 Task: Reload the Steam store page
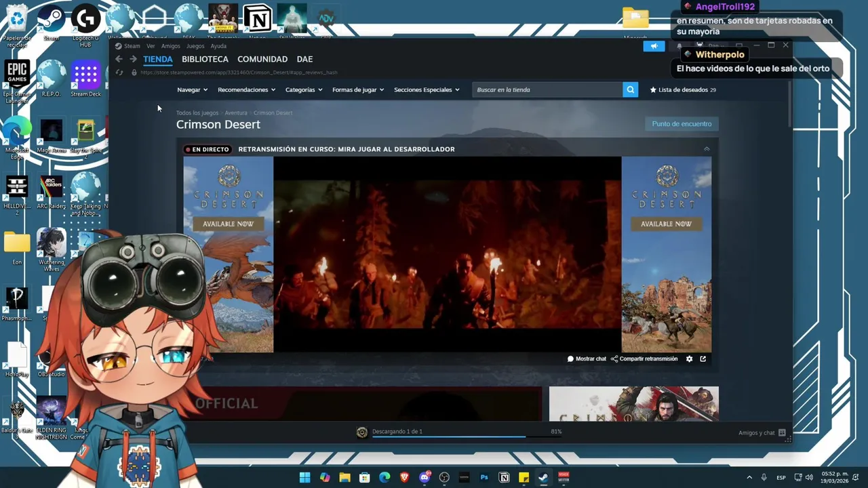[x=119, y=72]
